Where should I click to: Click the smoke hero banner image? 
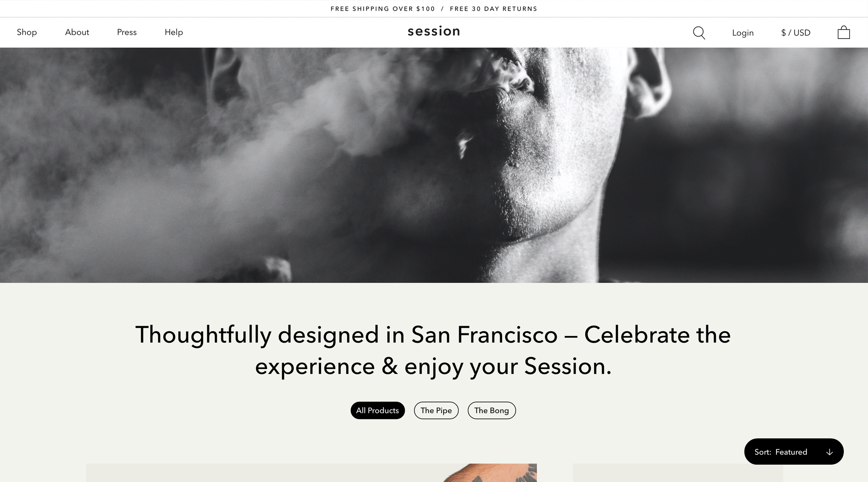(434, 165)
